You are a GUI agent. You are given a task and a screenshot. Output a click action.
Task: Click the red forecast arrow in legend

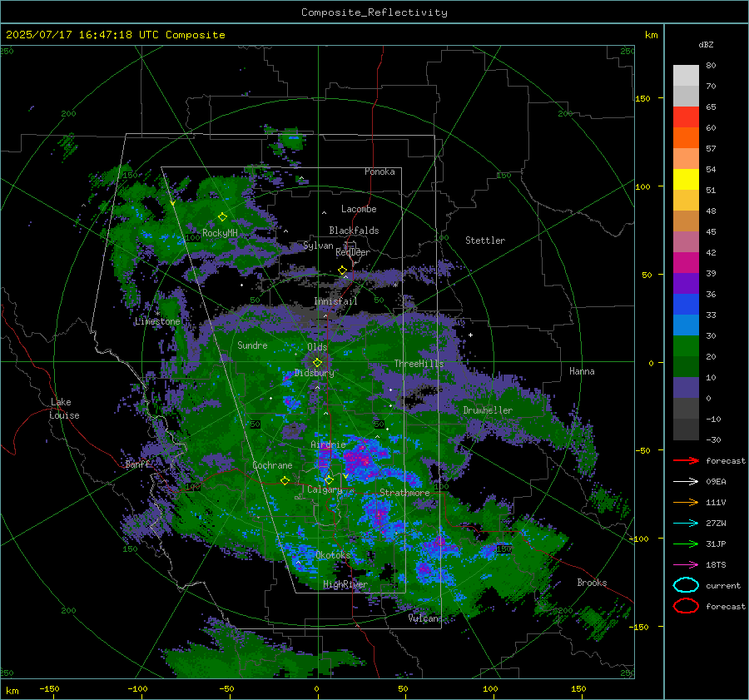pyautogui.click(x=686, y=460)
